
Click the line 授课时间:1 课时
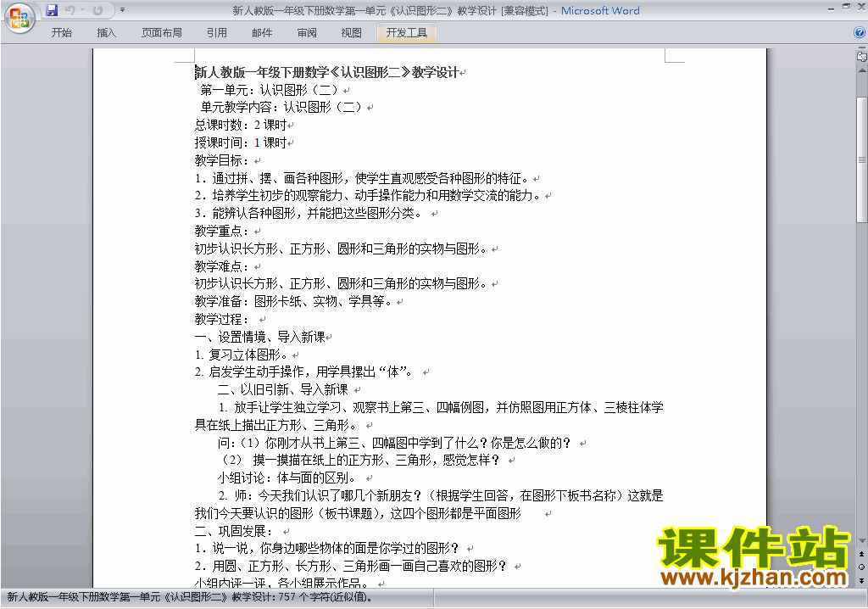tap(240, 142)
